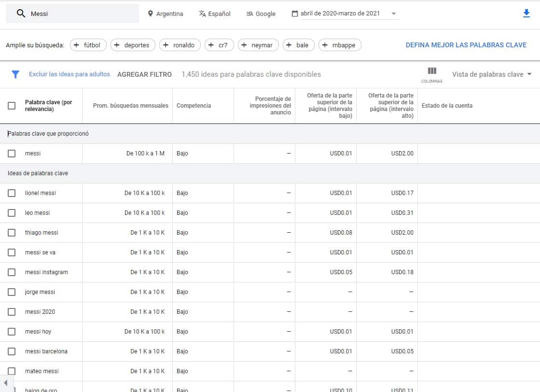Open the Vista de palabras clave dropdown
Screen dimensions: 540x392
[x=491, y=74]
